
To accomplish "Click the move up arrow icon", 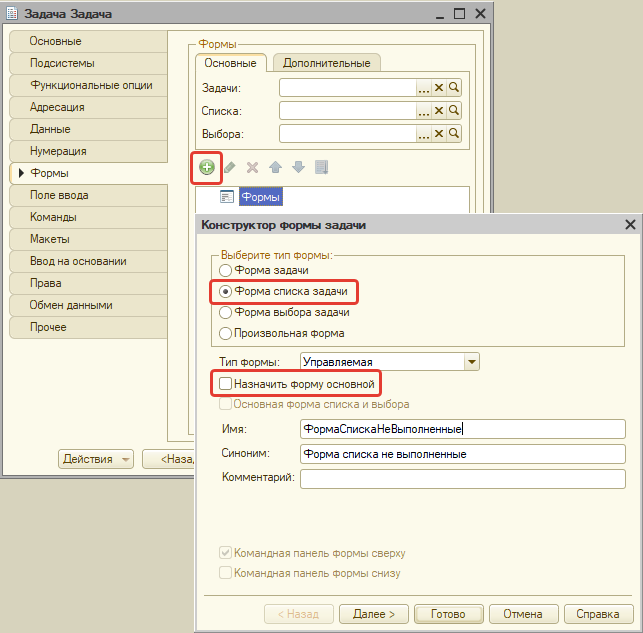I will pyautogui.click(x=275, y=167).
